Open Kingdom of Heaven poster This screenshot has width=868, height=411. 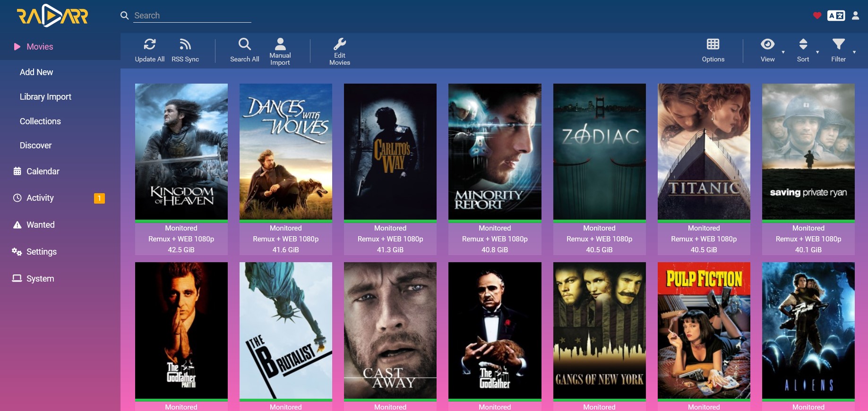pyautogui.click(x=181, y=152)
